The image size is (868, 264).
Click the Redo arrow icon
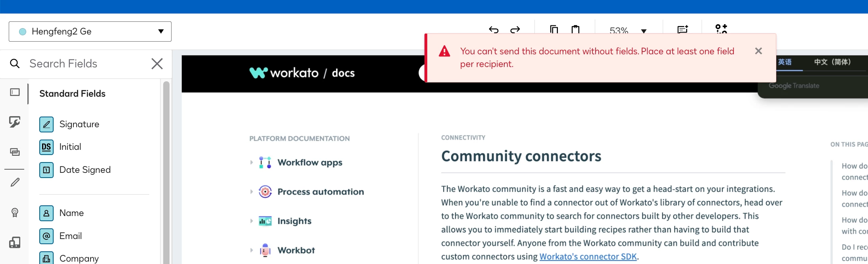(x=515, y=30)
